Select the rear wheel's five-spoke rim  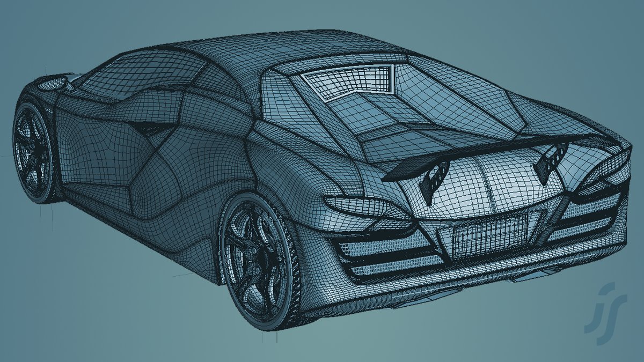click(x=254, y=258)
